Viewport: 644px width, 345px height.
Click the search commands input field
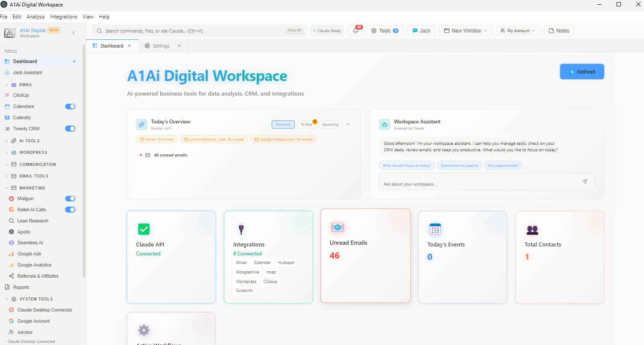199,31
